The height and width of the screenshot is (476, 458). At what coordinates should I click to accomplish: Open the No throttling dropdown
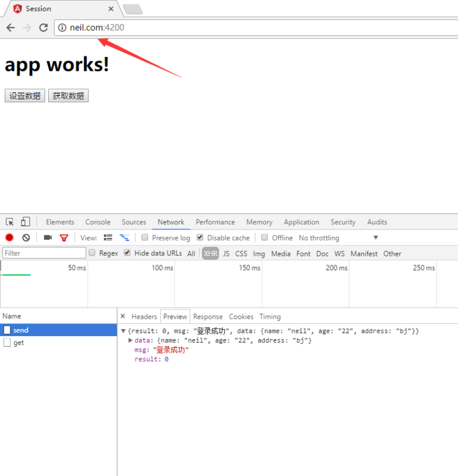tap(338, 237)
